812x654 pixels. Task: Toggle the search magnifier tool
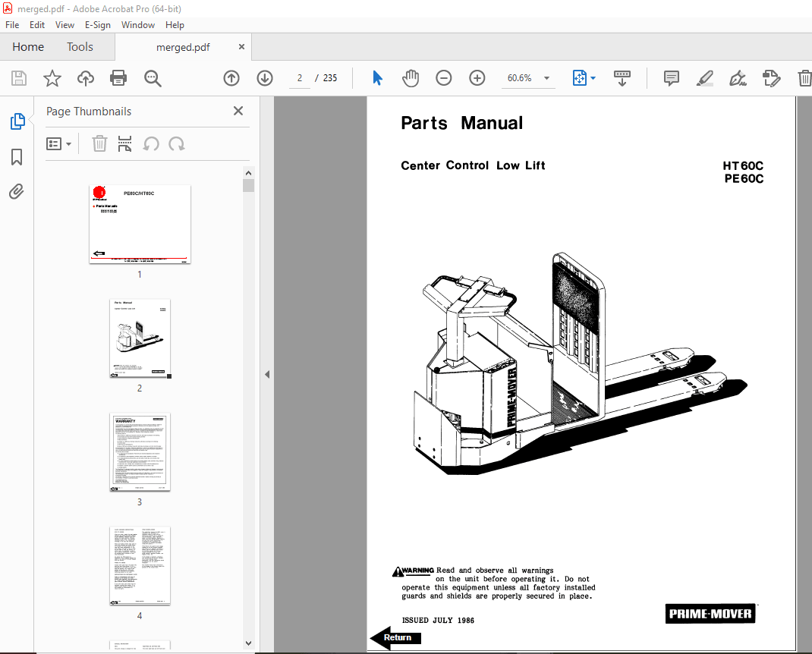(153, 77)
